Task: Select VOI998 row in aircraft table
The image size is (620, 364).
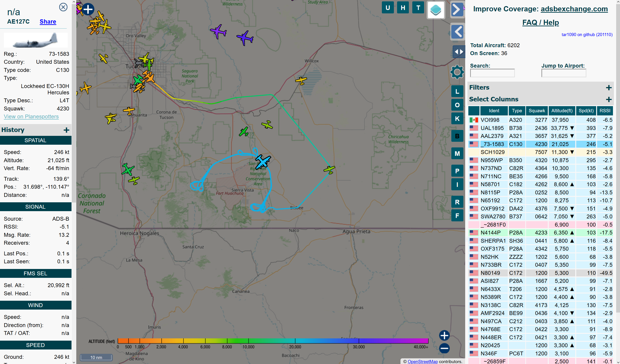Action: [541, 120]
